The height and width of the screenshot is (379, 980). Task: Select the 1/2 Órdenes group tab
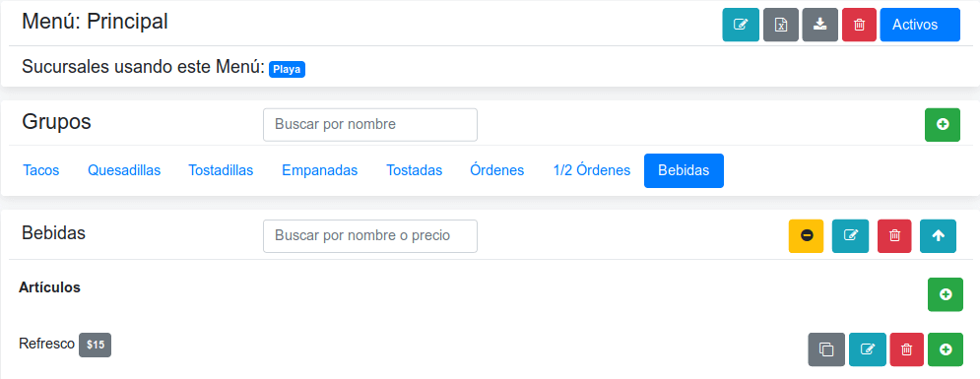tap(592, 170)
